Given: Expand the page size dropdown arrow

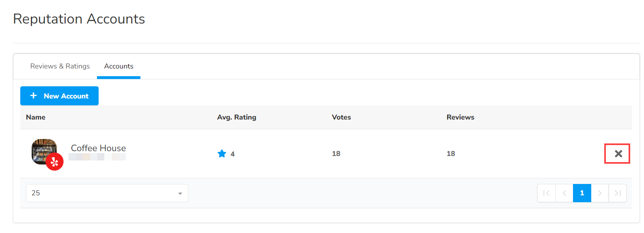Looking at the screenshot, I should coord(180,194).
